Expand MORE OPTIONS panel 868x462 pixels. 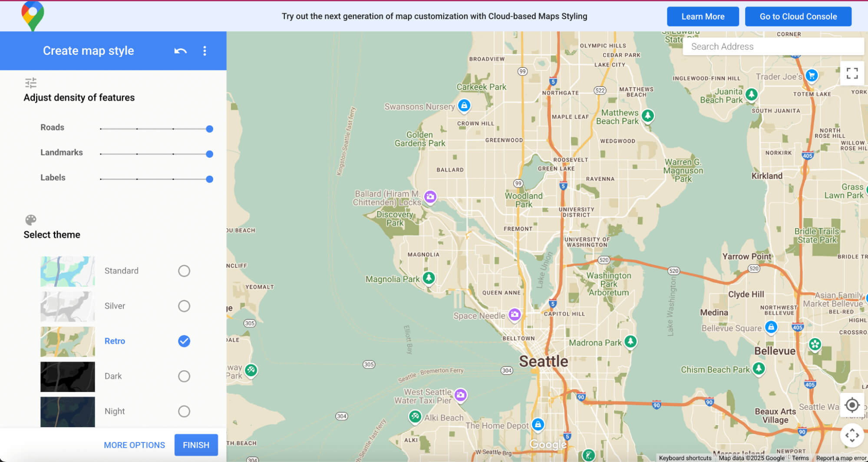click(134, 445)
